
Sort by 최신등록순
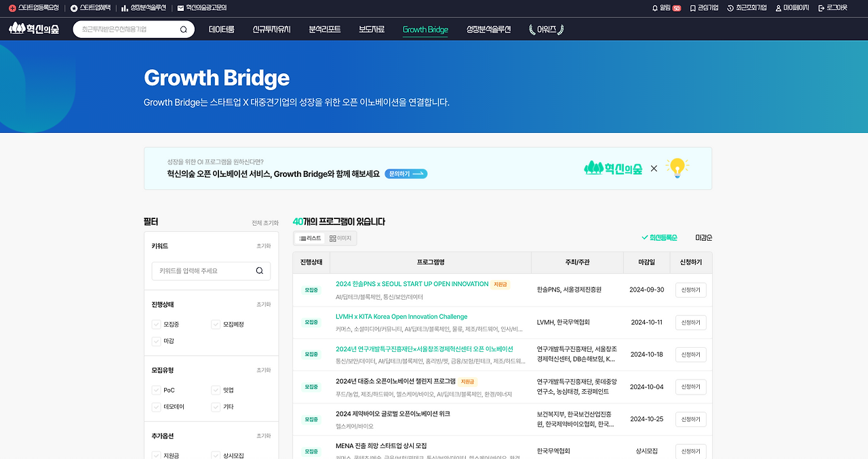click(659, 238)
